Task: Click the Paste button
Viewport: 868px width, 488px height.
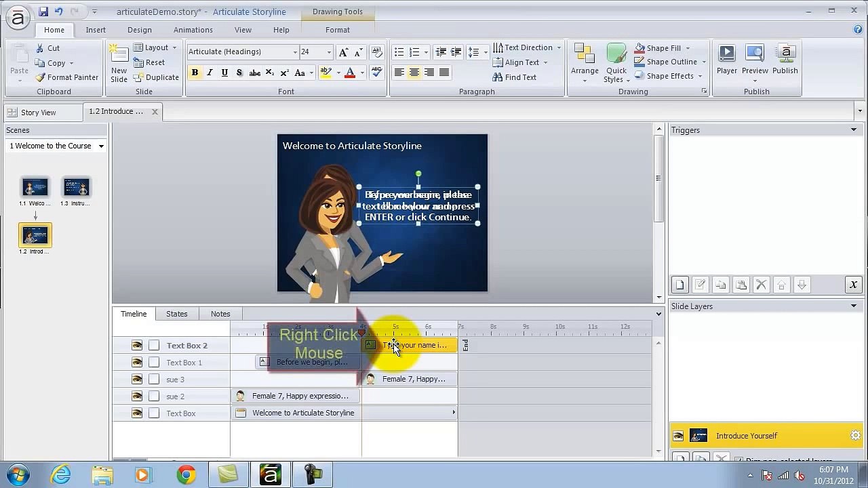Action: coord(19,62)
